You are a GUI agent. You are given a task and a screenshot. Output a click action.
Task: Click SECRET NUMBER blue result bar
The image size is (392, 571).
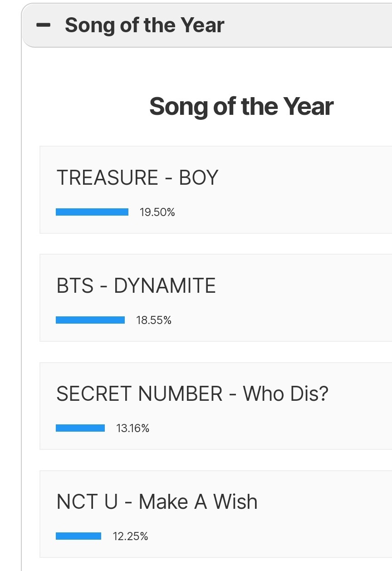(x=80, y=428)
